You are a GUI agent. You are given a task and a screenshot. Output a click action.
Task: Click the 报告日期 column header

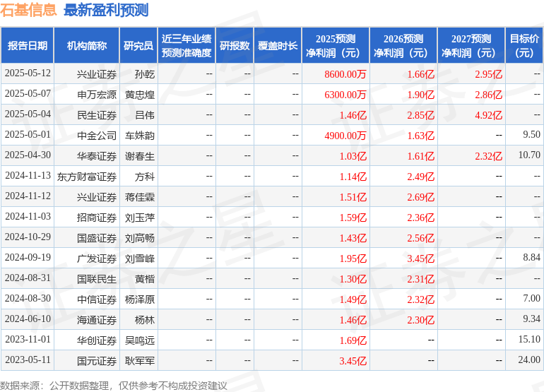[27, 45]
